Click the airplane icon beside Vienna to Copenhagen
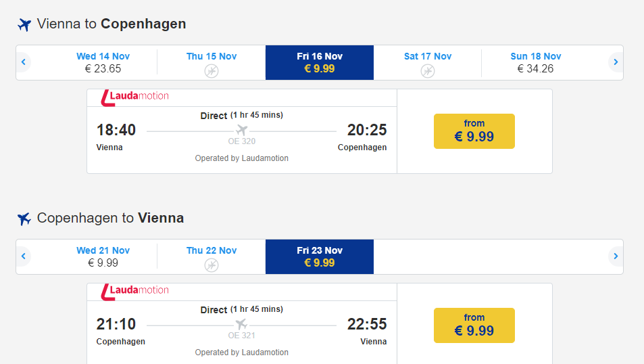Viewport: 644px width, 364px height. click(x=24, y=25)
